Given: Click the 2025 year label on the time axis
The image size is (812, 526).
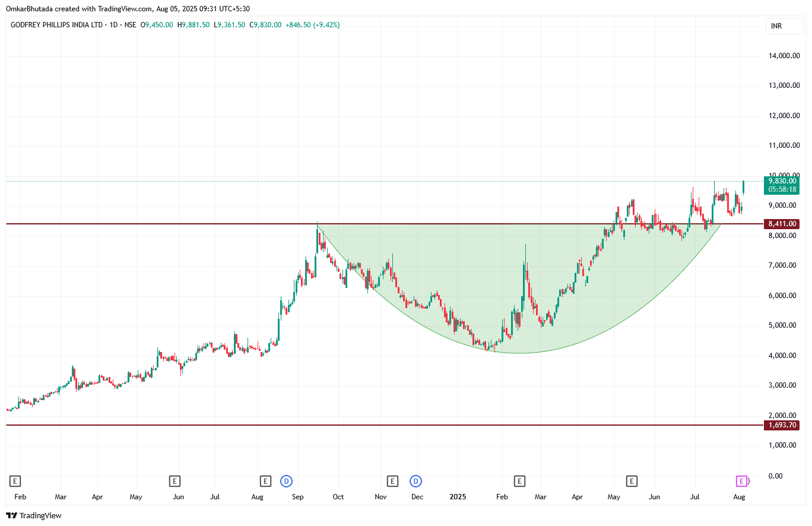Looking at the screenshot, I should (x=458, y=496).
